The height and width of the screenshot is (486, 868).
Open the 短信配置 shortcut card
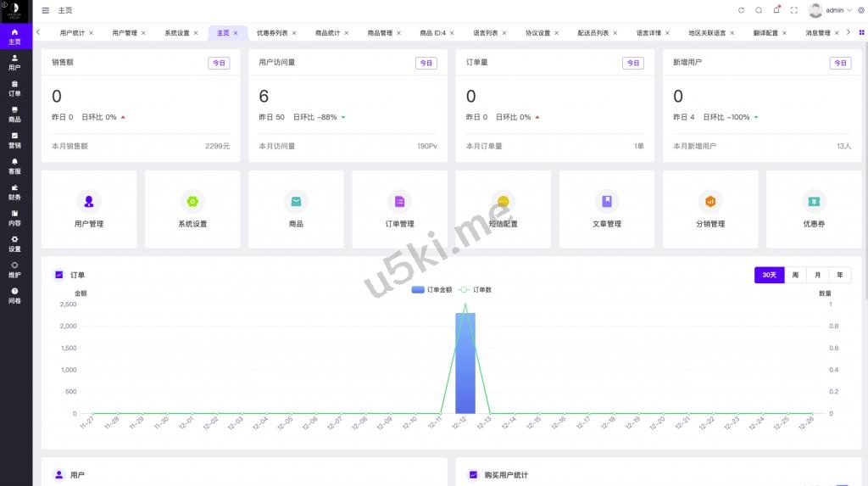(503, 209)
